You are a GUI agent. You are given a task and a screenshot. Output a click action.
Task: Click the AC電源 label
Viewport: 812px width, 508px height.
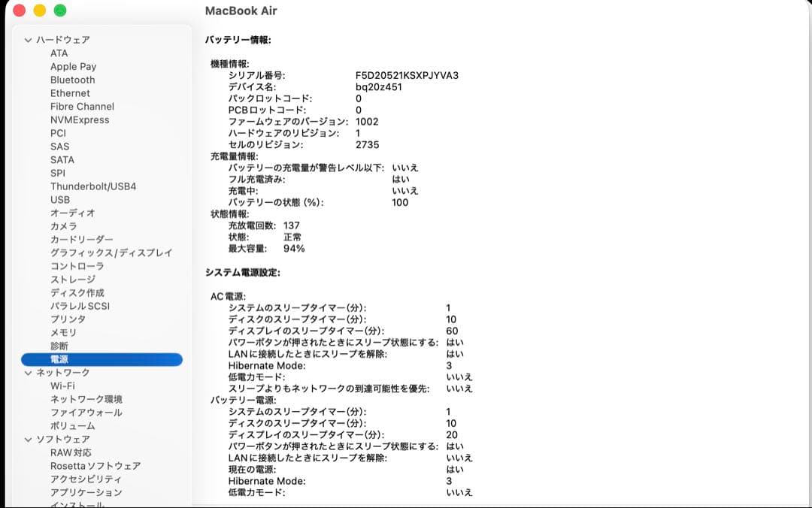tap(228, 297)
